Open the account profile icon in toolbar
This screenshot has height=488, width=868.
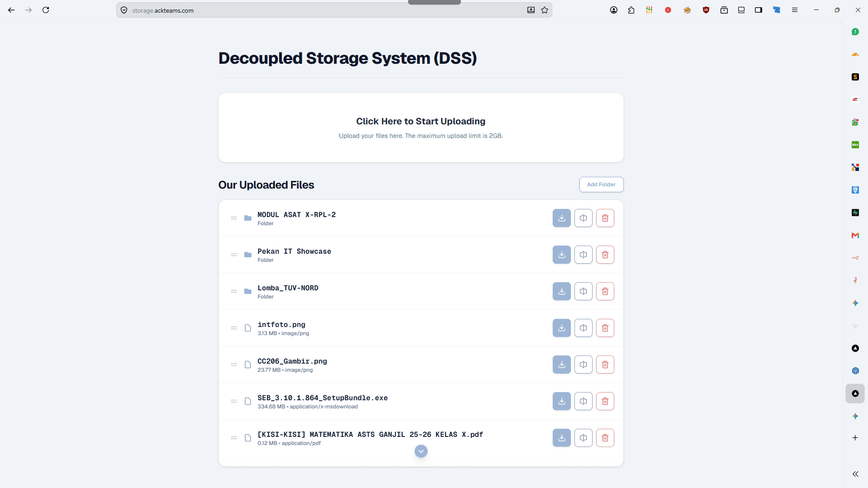coord(613,10)
